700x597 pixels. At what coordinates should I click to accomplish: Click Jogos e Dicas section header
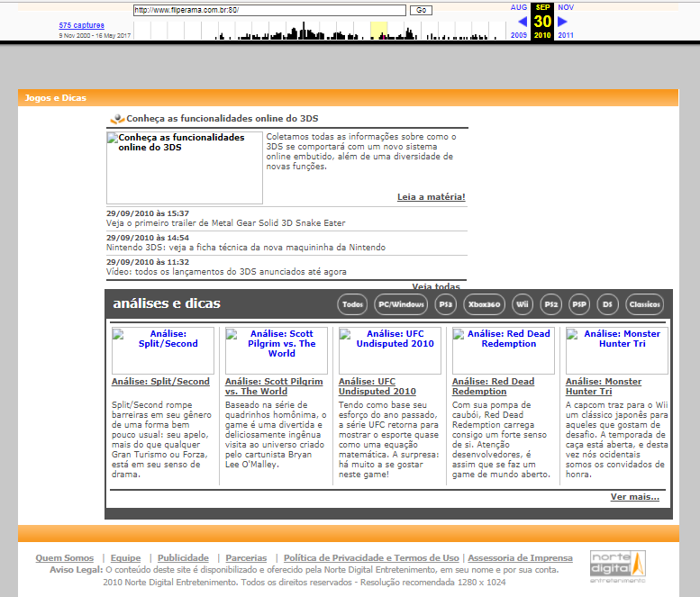pos(55,98)
